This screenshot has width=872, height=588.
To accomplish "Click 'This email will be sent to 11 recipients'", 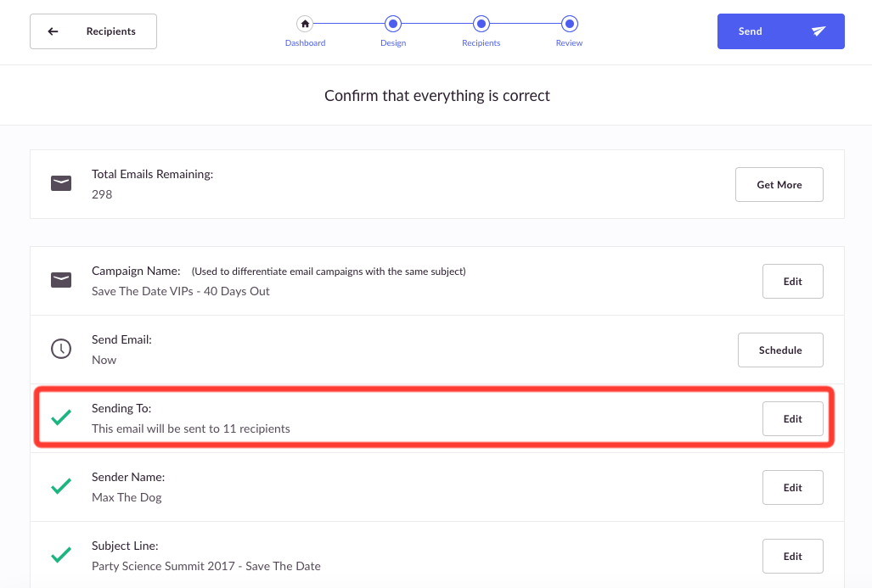I will tap(191, 428).
